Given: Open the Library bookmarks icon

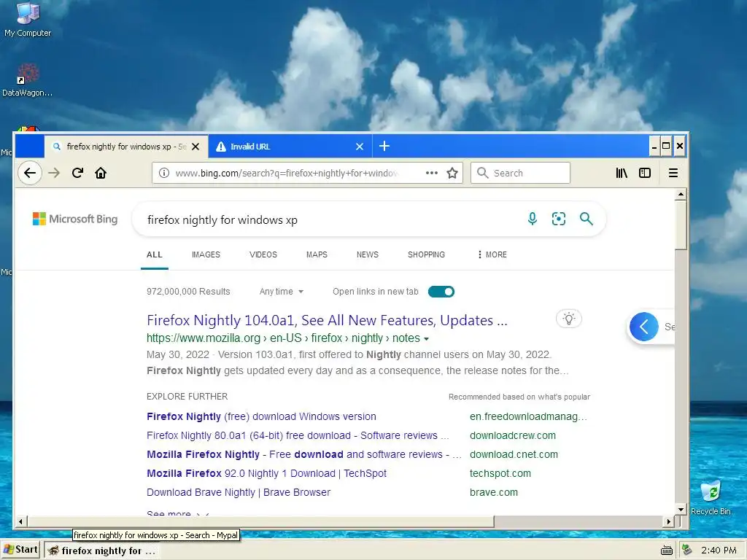Looking at the screenshot, I should (x=622, y=173).
